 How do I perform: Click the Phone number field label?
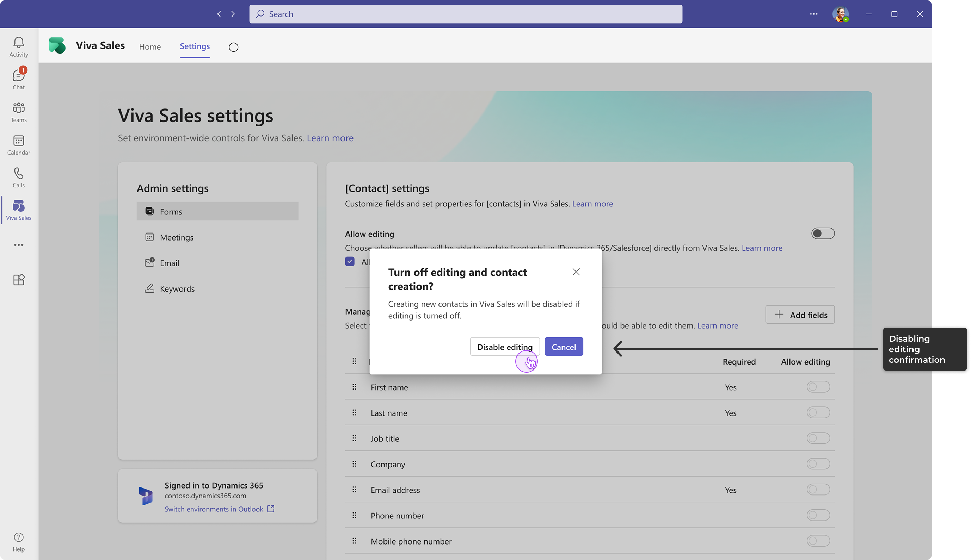pos(397,515)
